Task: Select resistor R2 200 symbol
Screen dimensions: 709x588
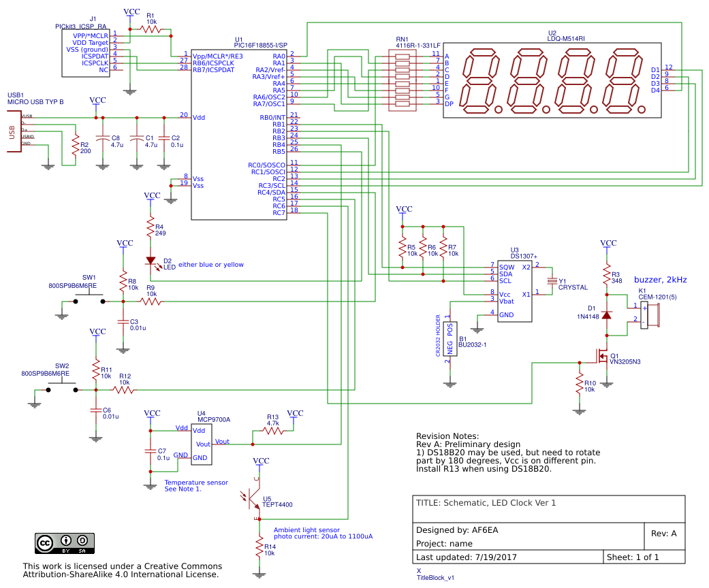Action: tap(76, 145)
